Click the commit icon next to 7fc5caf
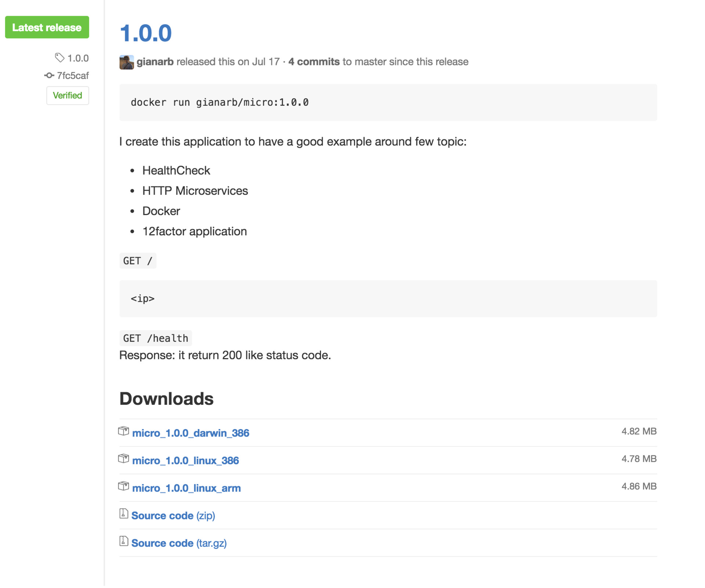The width and height of the screenshot is (705, 588). [x=49, y=76]
